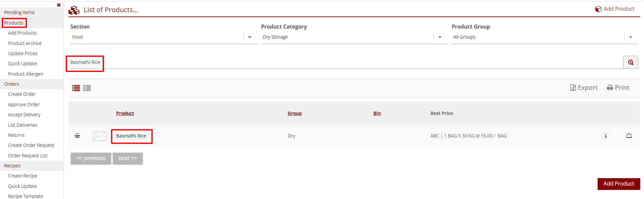The width and height of the screenshot is (644, 199).
Task: Click the basket icon for Basmathi Rice
Action: tap(77, 136)
